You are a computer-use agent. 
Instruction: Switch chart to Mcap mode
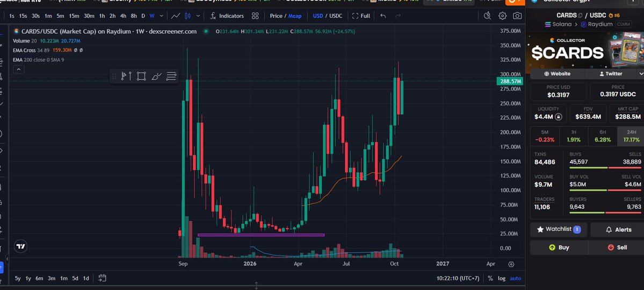(x=295, y=16)
